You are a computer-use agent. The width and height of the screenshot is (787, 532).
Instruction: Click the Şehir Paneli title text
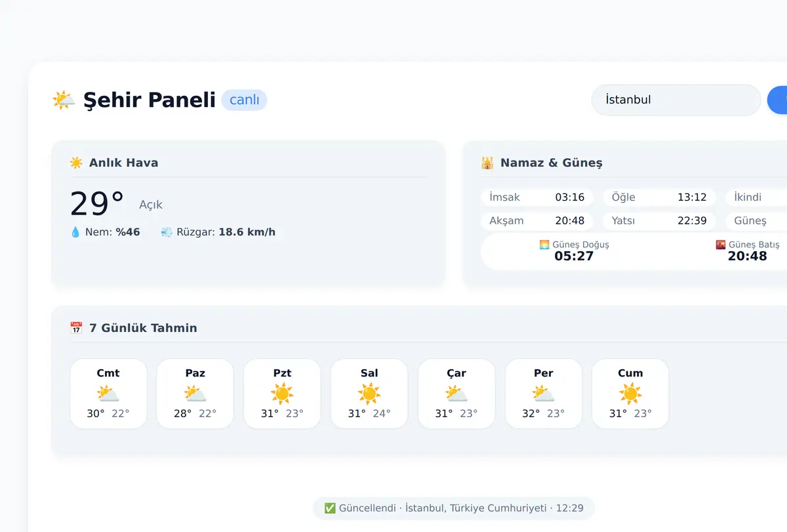coord(150,100)
